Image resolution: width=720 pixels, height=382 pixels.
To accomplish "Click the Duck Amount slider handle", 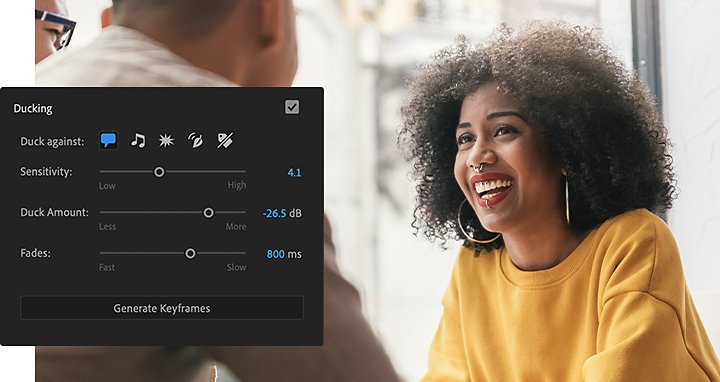I will coord(208,213).
